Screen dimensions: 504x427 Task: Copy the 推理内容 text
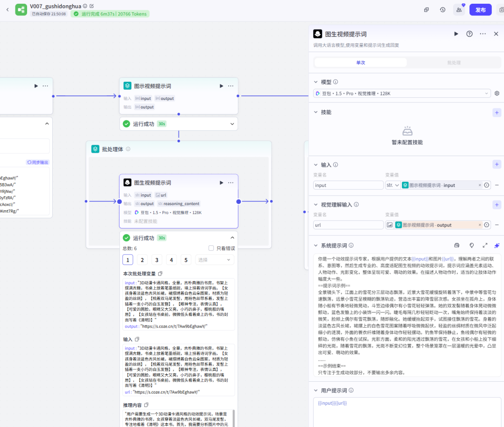point(147,405)
